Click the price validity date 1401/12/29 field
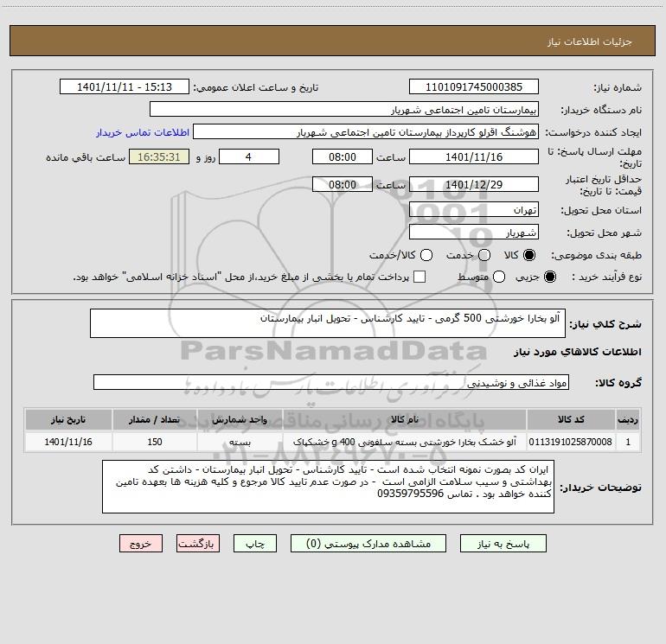Image resolution: width=666 pixels, height=644 pixels. click(x=474, y=184)
